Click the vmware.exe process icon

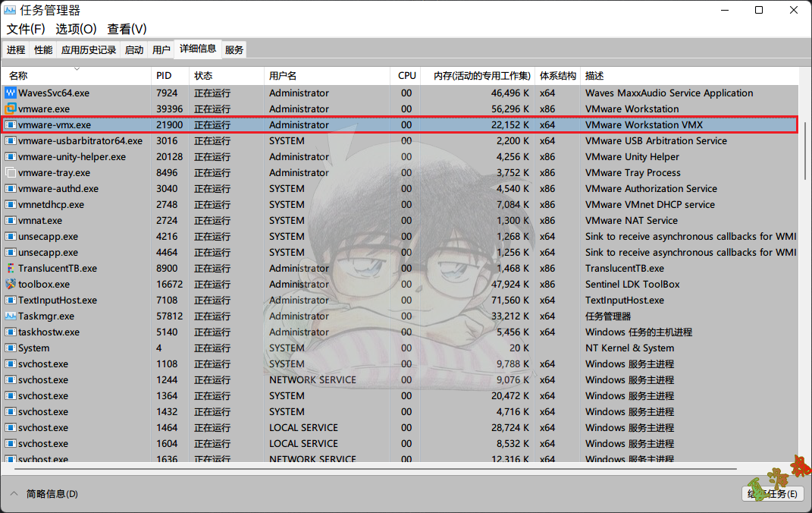point(11,109)
